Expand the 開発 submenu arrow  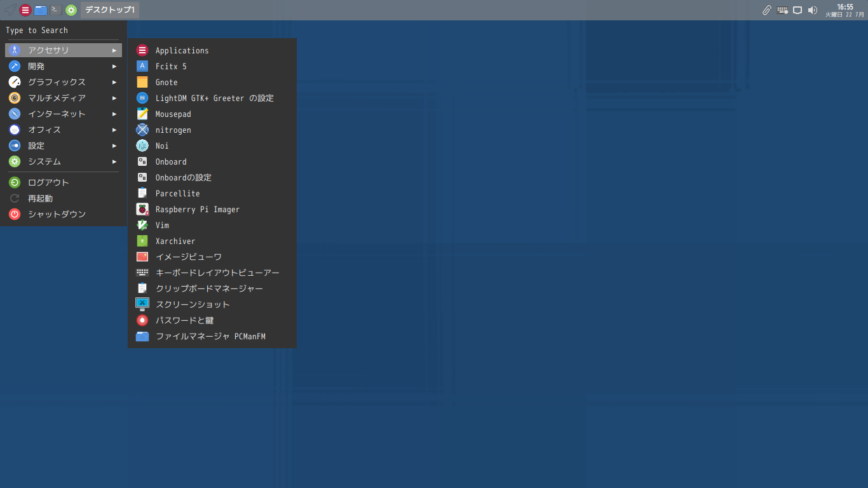[x=114, y=66]
